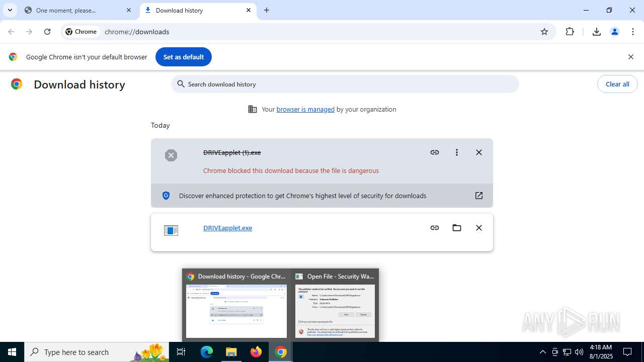Open the tab search dropdown arrow
644x362 pixels.
click(10, 10)
